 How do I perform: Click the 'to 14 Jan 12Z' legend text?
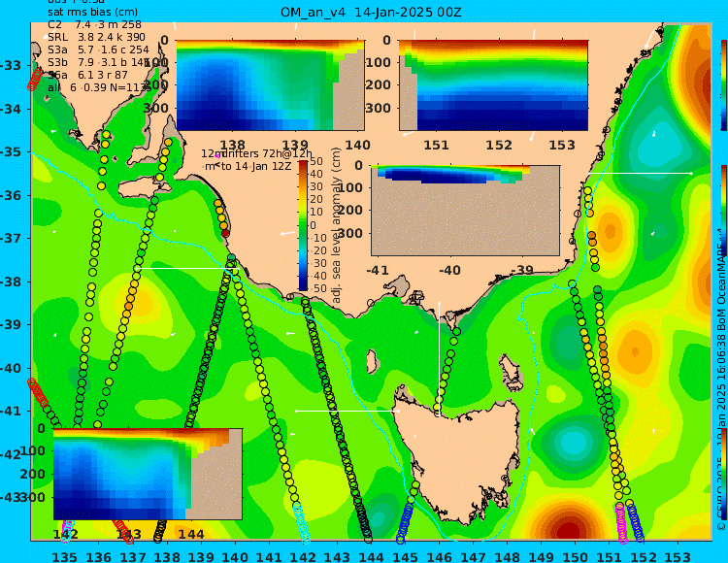[x=256, y=166]
